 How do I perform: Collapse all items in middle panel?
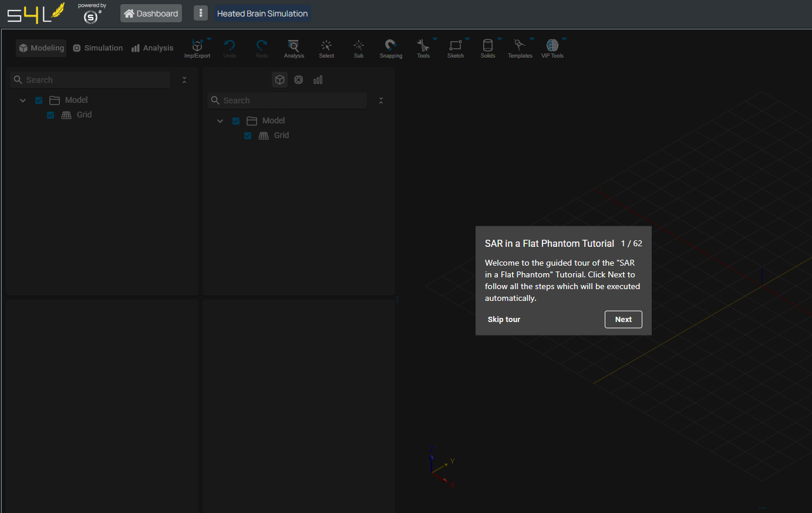tap(381, 100)
